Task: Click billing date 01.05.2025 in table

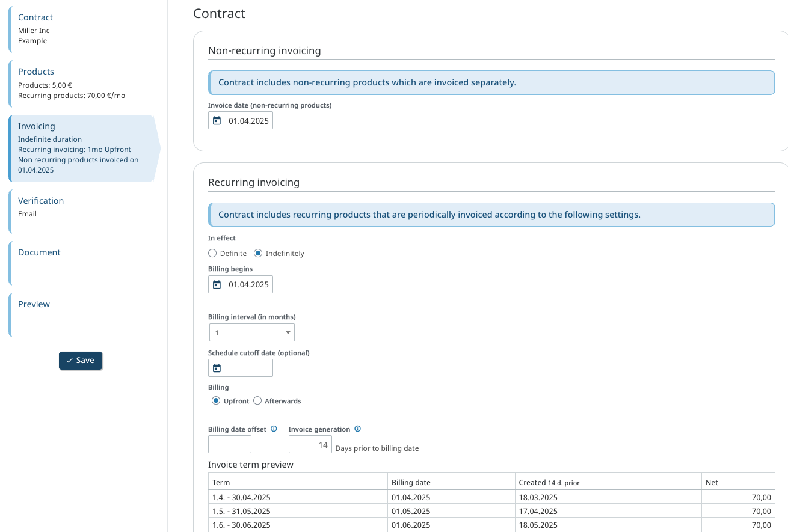Action: [x=411, y=511]
